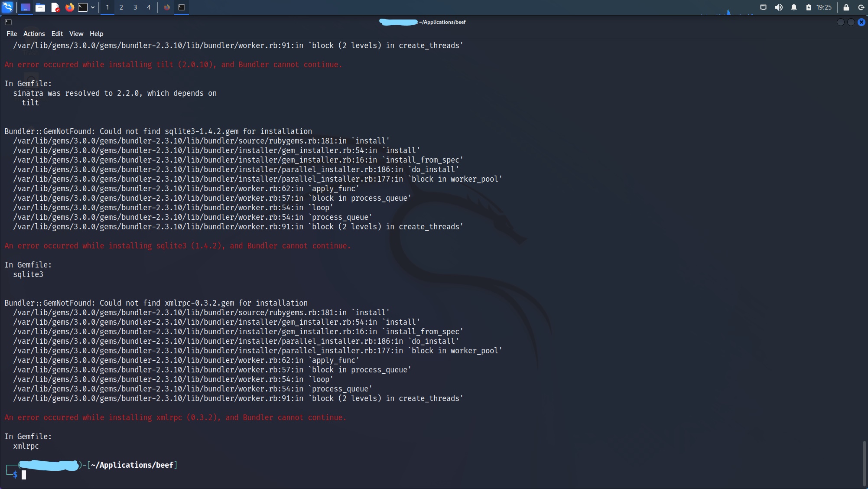Launch Firefox from the taskbar
The image size is (868, 489).
(69, 7)
